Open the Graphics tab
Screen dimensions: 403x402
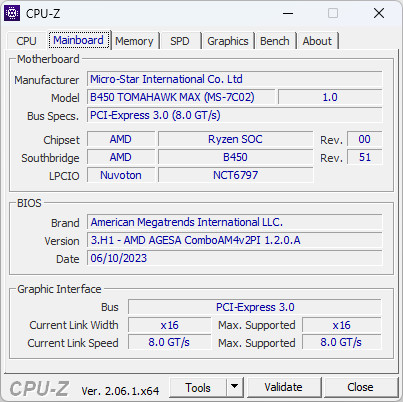pos(228,41)
